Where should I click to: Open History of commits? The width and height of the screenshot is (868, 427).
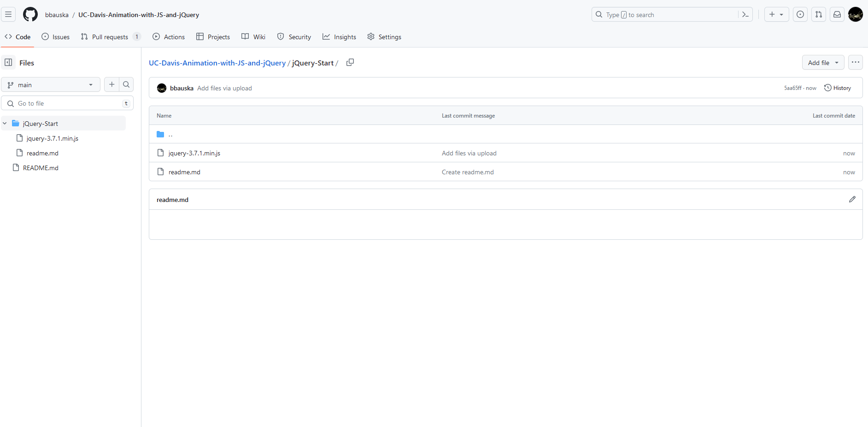tap(838, 88)
